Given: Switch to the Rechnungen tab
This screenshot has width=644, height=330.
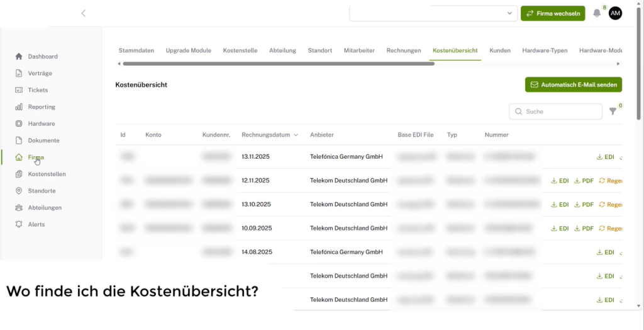Looking at the screenshot, I should point(403,50).
